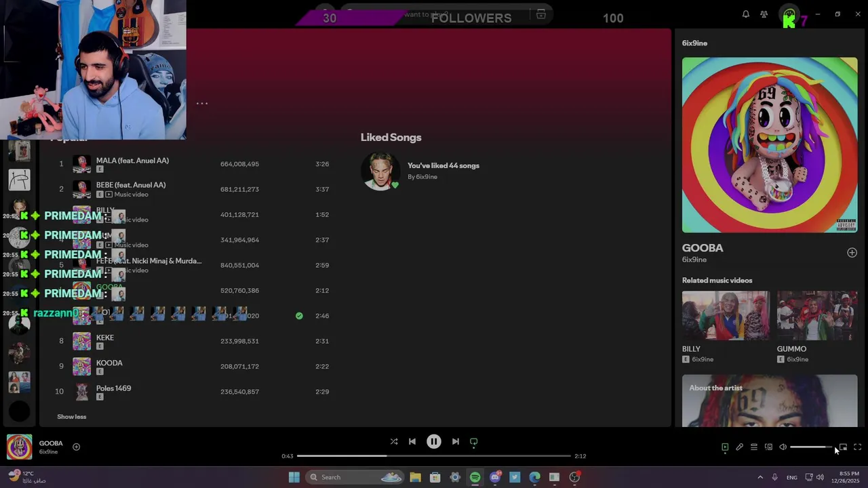Click the 6ix9ine header in side panel
Image resolution: width=868 pixels, height=488 pixels.
(694, 43)
